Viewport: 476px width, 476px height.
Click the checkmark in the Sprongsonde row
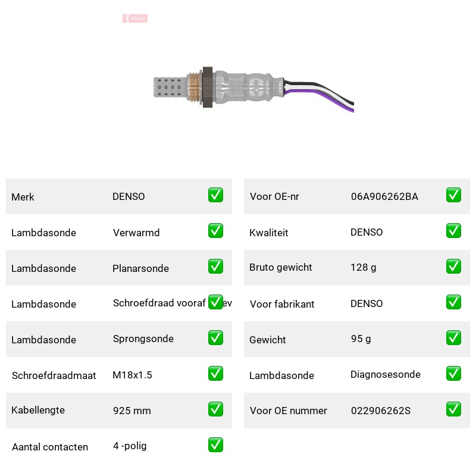coord(215,338)
